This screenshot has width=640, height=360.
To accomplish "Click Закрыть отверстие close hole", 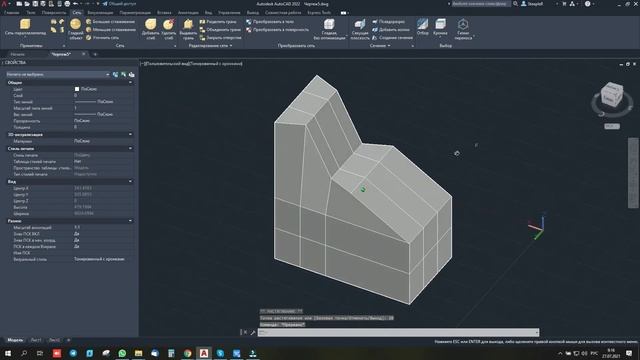I will [x=220, y=38].
